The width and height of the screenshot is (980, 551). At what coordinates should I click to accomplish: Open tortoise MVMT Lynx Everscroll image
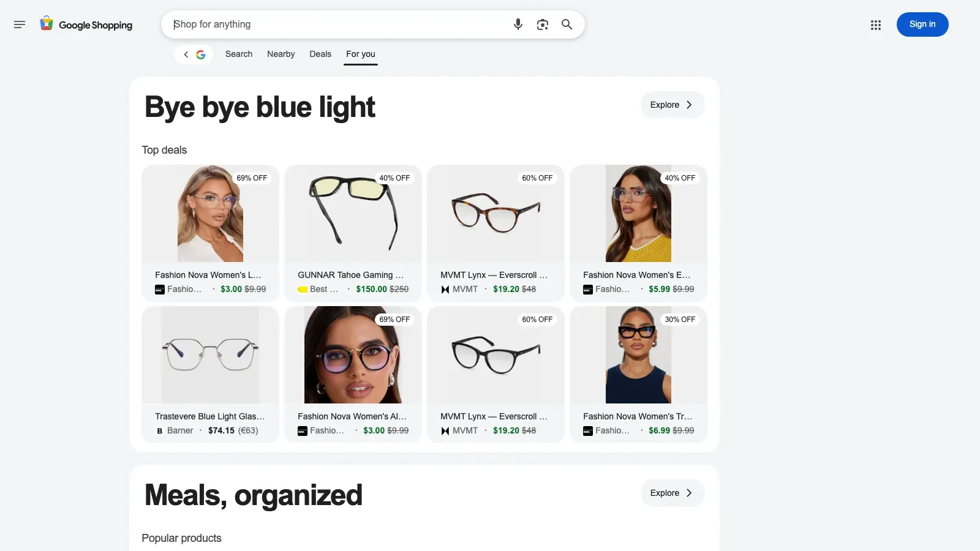pyautogui.click(x=496, y=214)
